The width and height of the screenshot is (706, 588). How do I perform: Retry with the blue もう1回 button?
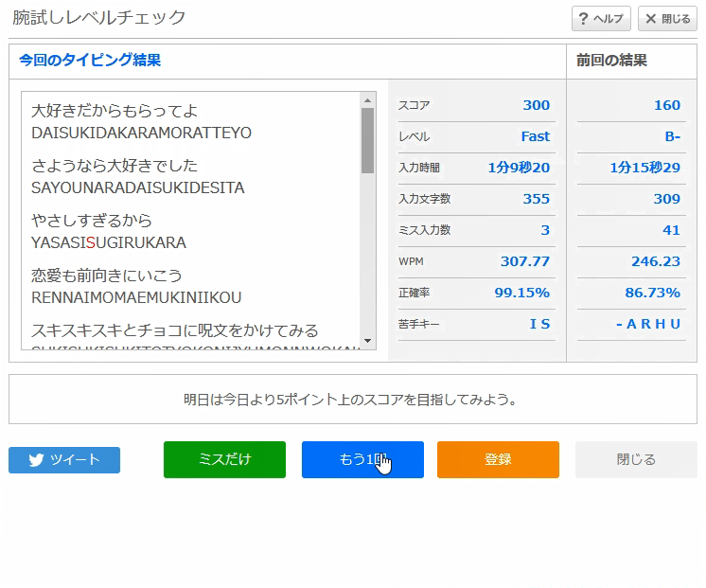[x=362, y=460]
